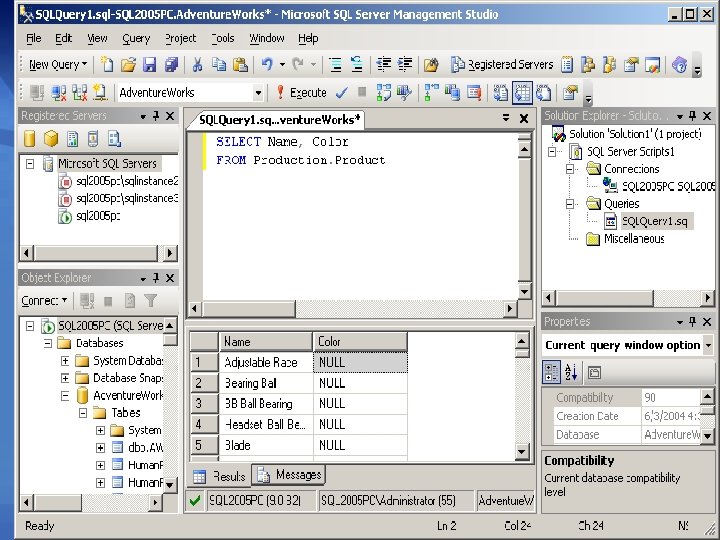
Task: Close the Registered Servers panel
Action: pyautogui.click(x=170, y=116)
